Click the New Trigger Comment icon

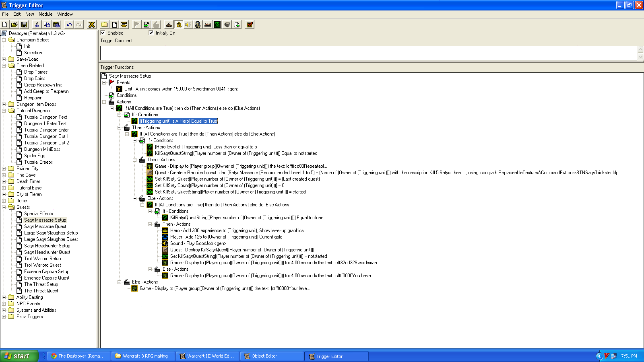tap(124, 25)
